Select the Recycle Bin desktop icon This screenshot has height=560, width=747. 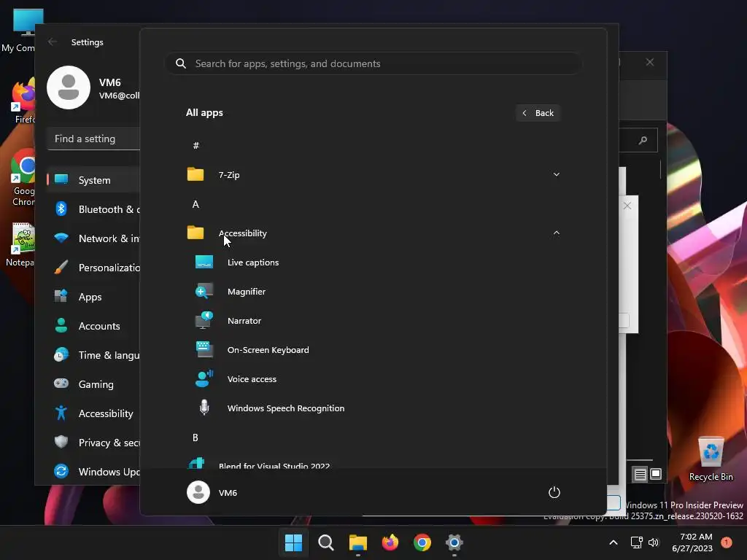pyautogui.click(x=711, y=459)
